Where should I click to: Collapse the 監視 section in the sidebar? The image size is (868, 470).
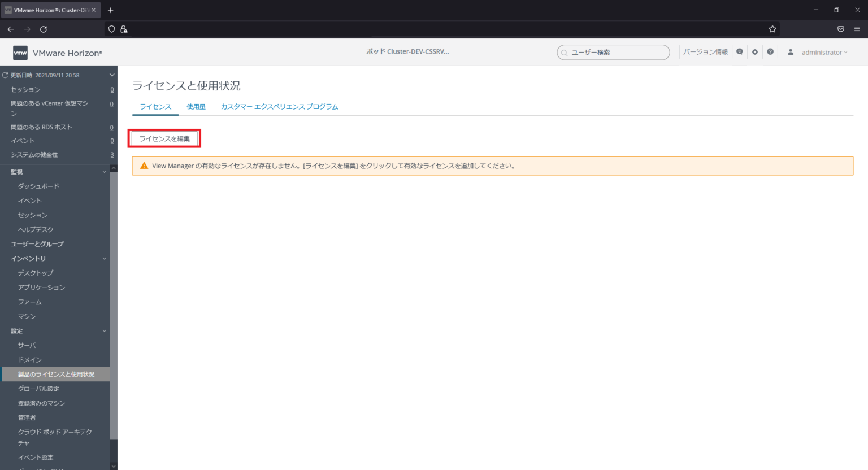(x=104, y=172)
